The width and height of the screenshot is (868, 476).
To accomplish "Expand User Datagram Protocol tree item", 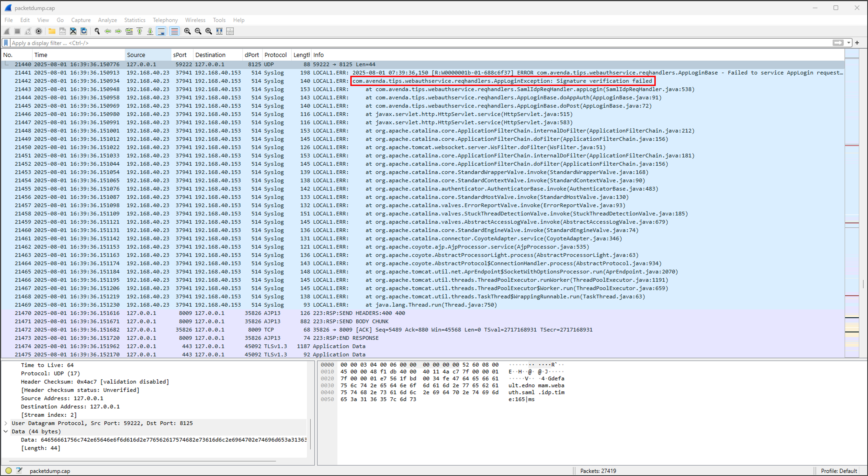I will (x=6, y=423).
